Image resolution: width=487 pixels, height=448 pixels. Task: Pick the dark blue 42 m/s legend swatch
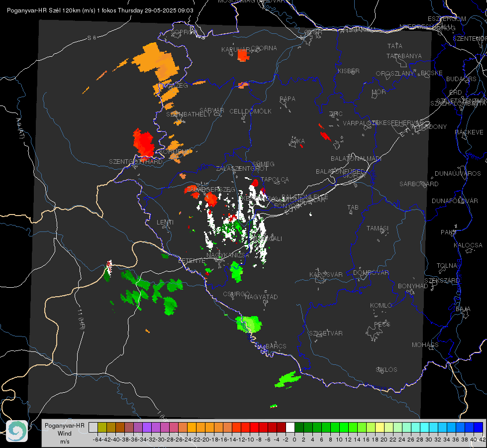coord(479,427)
